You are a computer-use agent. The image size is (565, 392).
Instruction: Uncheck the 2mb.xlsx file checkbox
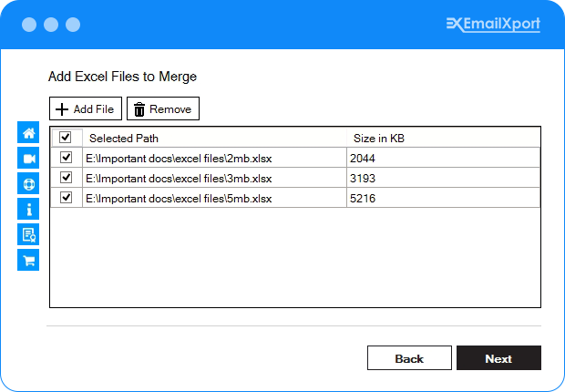click(x=66, y=157)
